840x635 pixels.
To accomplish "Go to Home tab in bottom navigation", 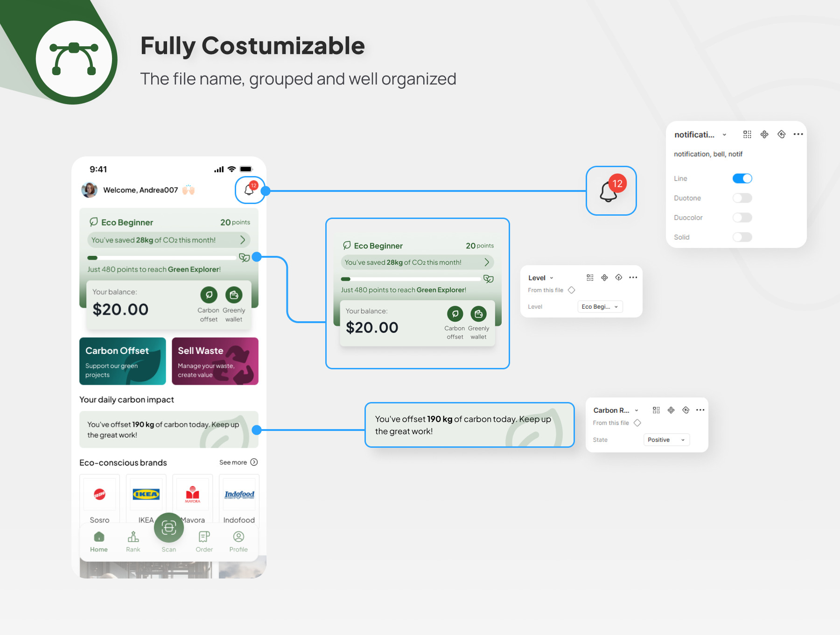I will (x=99, y=542).
